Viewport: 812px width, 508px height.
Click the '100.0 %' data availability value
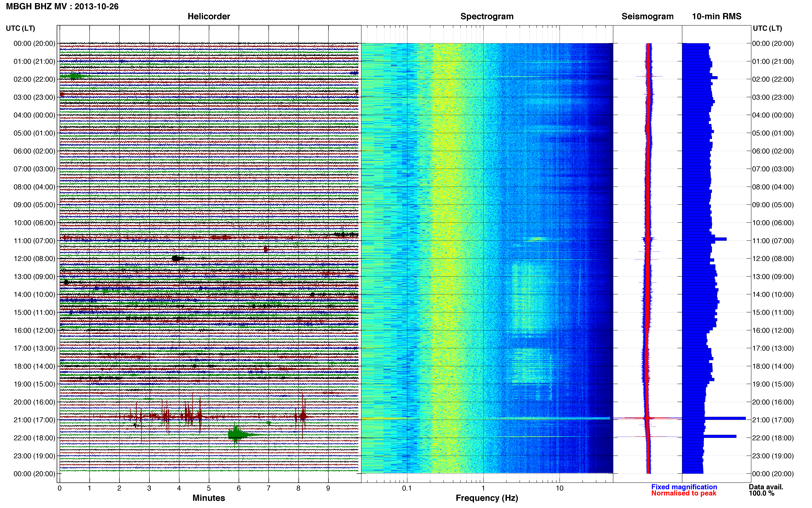(x=762, y=493)
